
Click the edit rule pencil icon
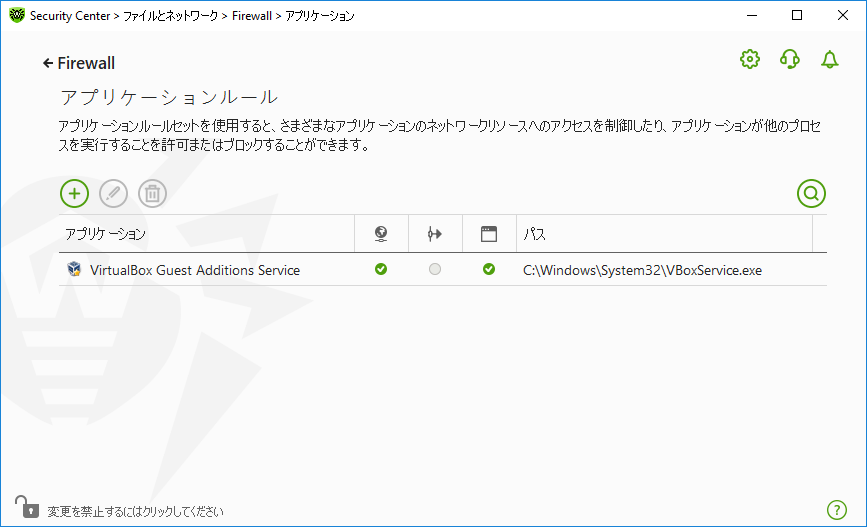113,193
